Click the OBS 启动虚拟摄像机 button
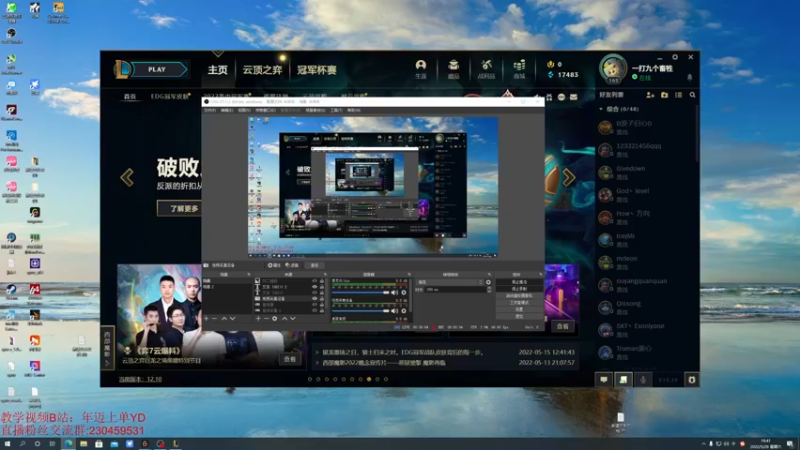800x450 pixels. click(x=519, y=295)
